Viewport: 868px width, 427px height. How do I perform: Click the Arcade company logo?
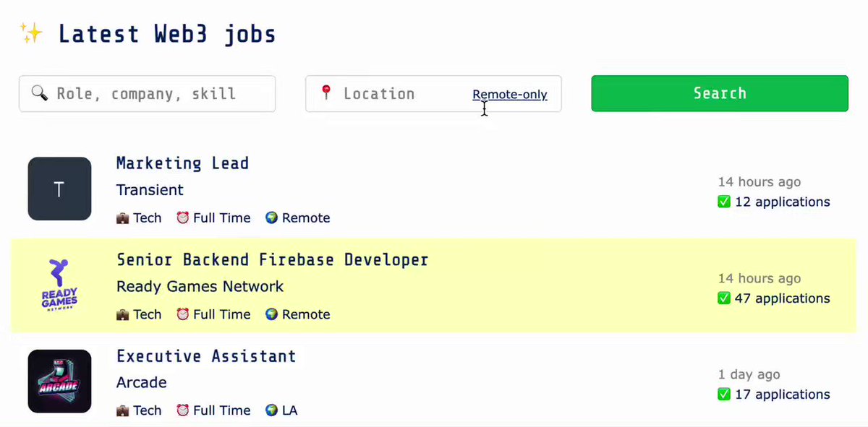59,381
